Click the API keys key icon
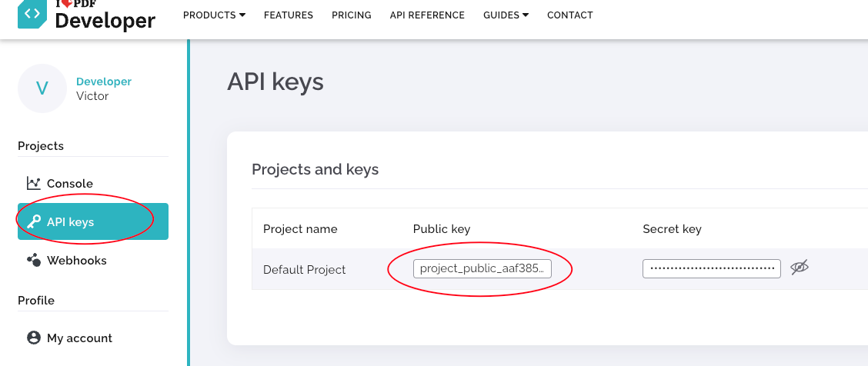Image resolution: width=868 pixels, height=366 pixels. tap(33, 222)
